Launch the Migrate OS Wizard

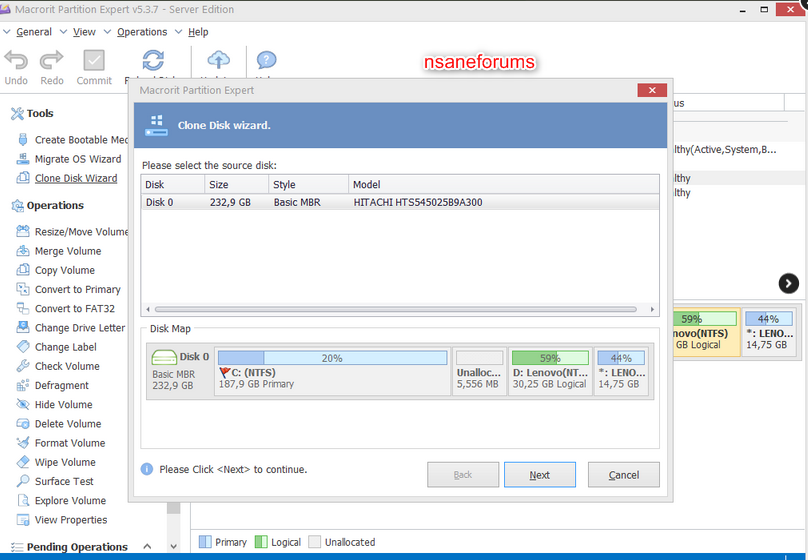click(x=69, y=159)
